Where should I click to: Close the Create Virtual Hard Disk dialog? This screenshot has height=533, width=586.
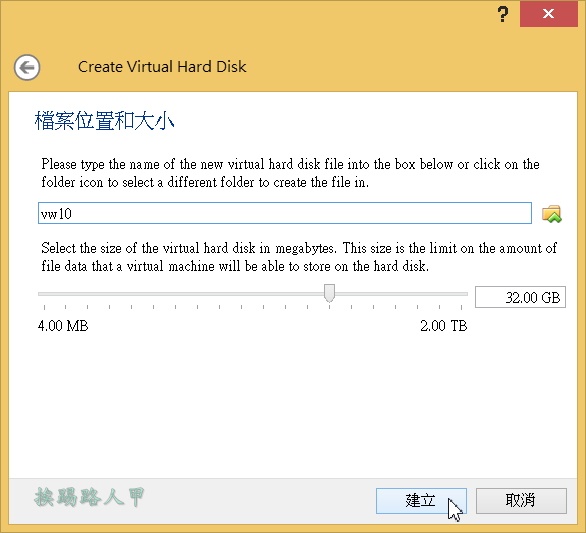(x=549, y=14)
